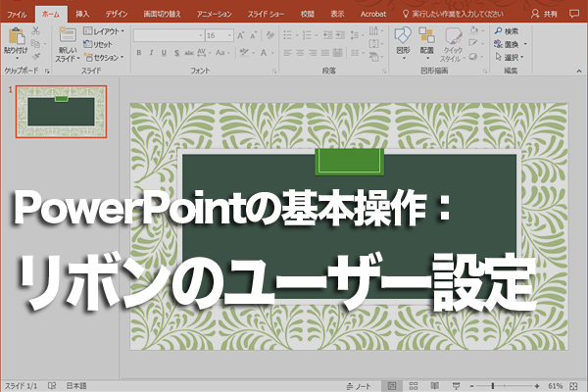This screenshot has width=588, height=392.
Task: Click the Paste (貼り付け) icon
Action: pos(16,38)
